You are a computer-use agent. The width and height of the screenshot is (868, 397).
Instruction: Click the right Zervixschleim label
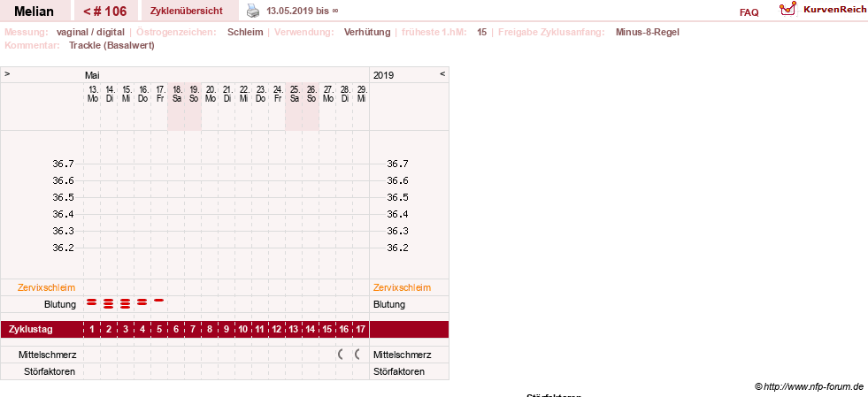tap(402, 287)
